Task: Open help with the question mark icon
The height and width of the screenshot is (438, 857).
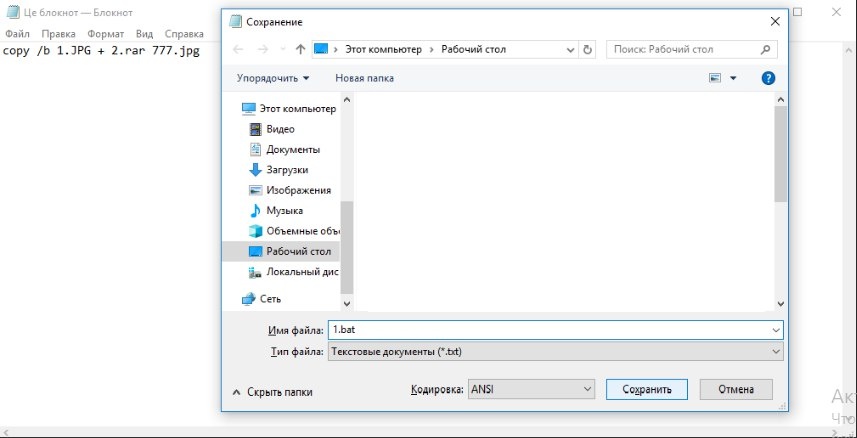Action: pos(768,78)
